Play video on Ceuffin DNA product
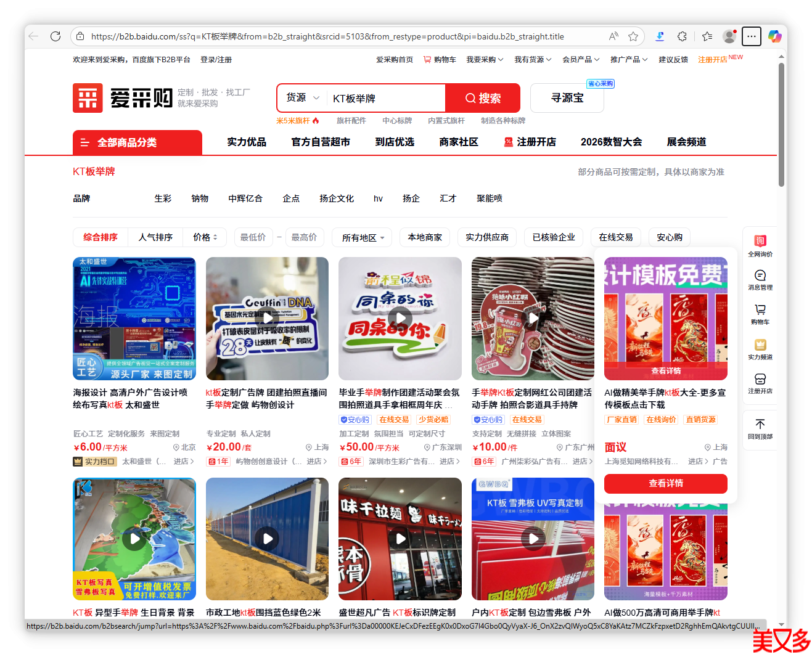 point(267,319)
